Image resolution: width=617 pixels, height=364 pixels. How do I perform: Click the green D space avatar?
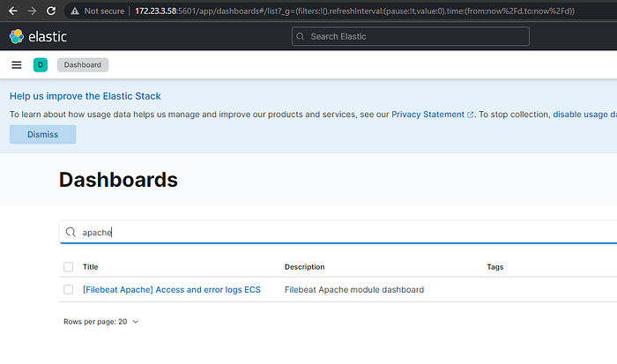41,65
